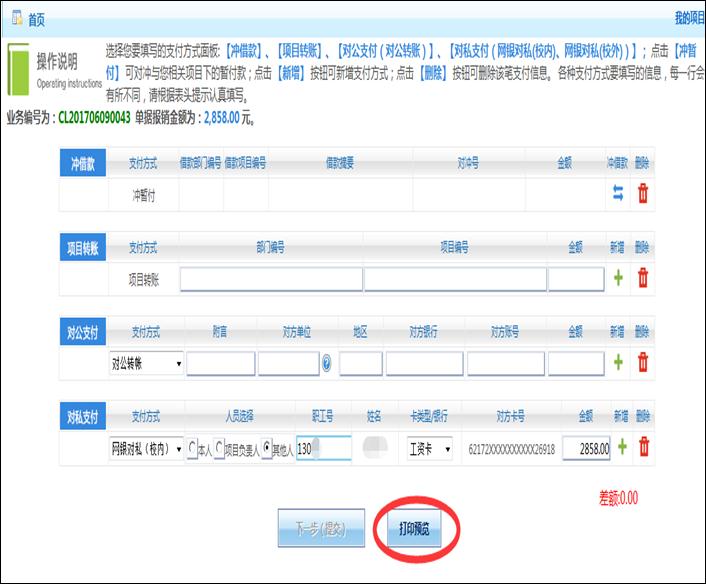The image size is (706, 584).
Task: Click the 【对公支付(对公转账)】 instruction link
Action: tap(385, 51)
